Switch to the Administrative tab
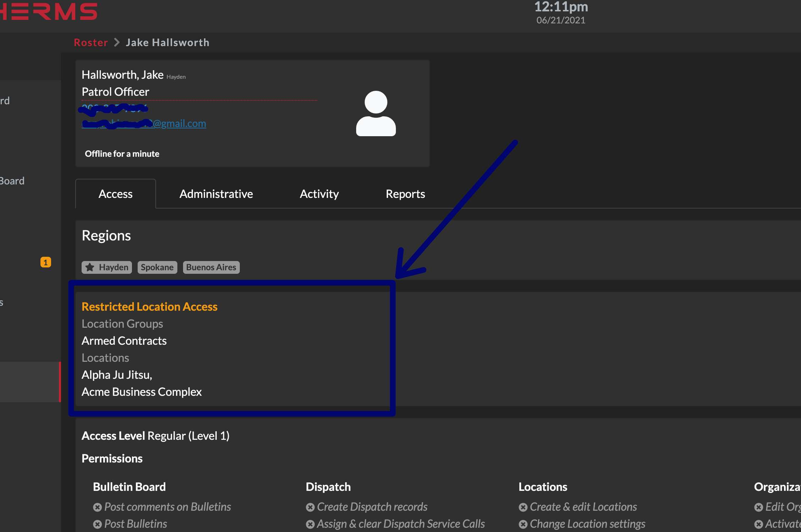The image size is (801, 532). (216, 194)
